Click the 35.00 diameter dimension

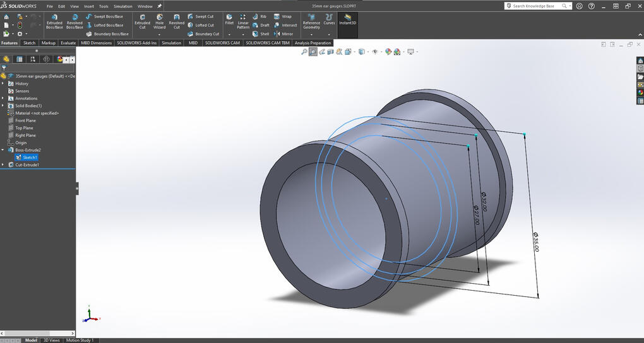coord(536,241)
